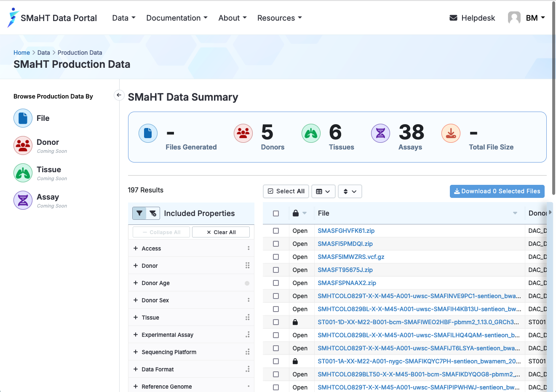This screenshot has width=556, height=392.
Task: Click the Access facet dots indicator
Action: pos(249,248)
